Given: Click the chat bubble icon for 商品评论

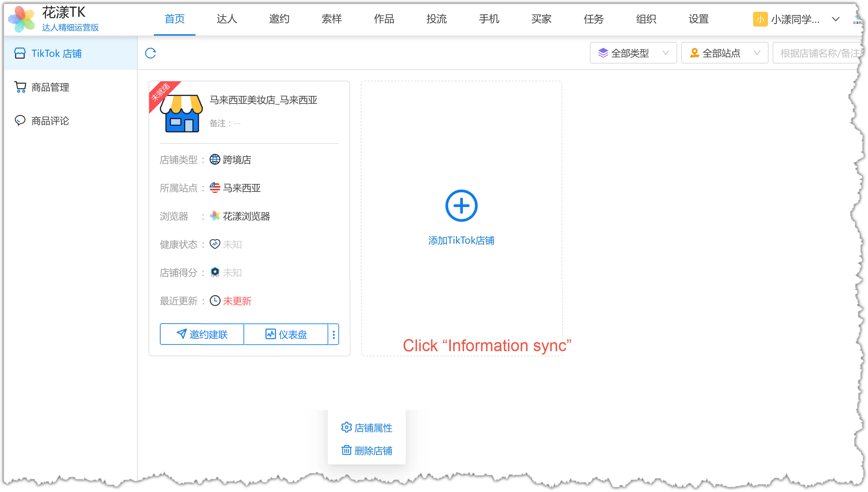Looking at the screenshot, I should click(20, 121).
